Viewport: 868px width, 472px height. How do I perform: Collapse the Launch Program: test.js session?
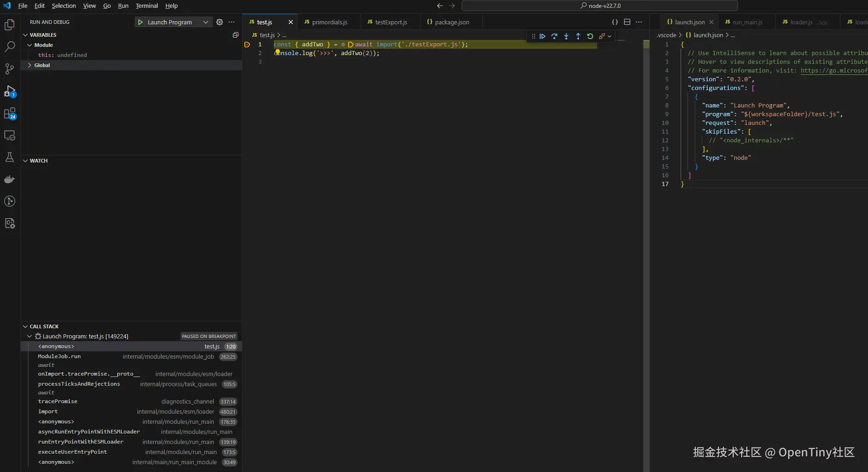[x=29, y=336]
